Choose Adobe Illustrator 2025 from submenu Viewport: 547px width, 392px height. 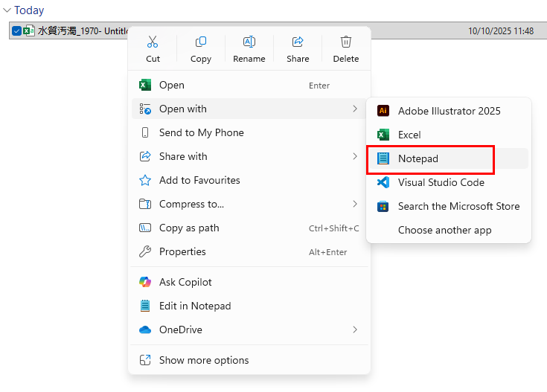[x=449, y=111]
